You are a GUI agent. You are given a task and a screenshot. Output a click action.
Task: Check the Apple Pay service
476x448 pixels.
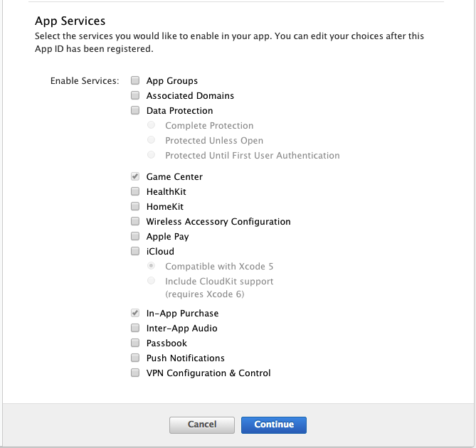click(x=135, y=236)
